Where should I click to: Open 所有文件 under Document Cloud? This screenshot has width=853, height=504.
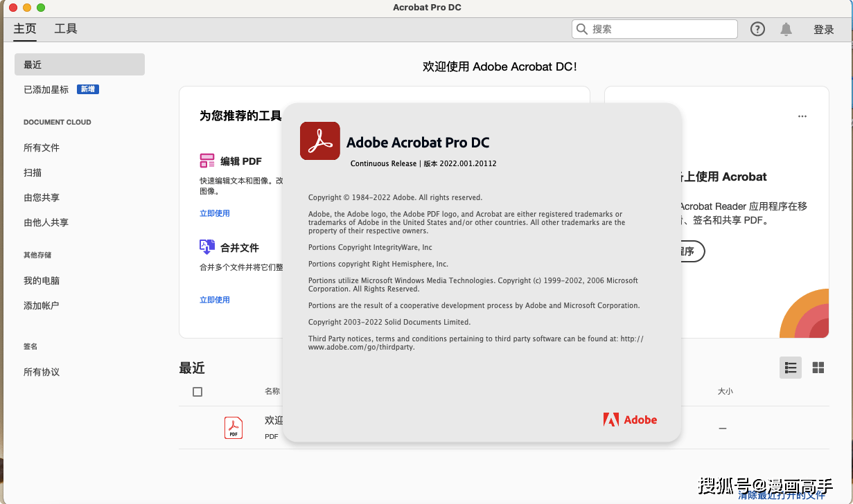42,147
